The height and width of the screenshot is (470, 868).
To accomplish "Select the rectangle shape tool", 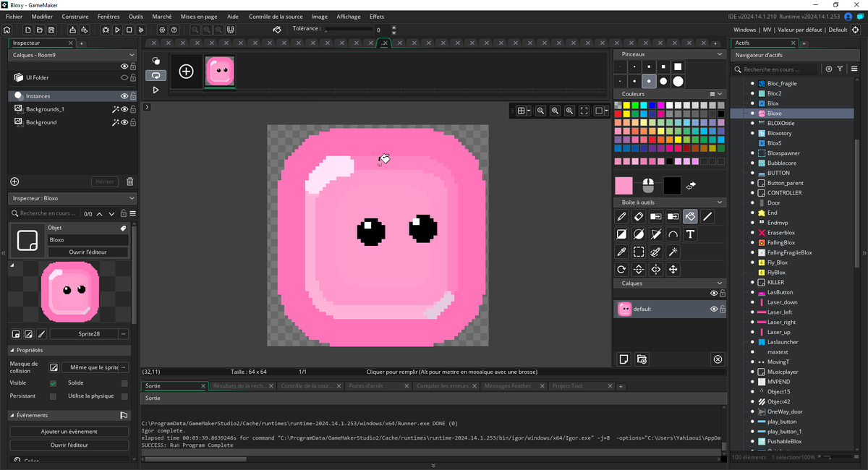I will (x=621, y=234).
